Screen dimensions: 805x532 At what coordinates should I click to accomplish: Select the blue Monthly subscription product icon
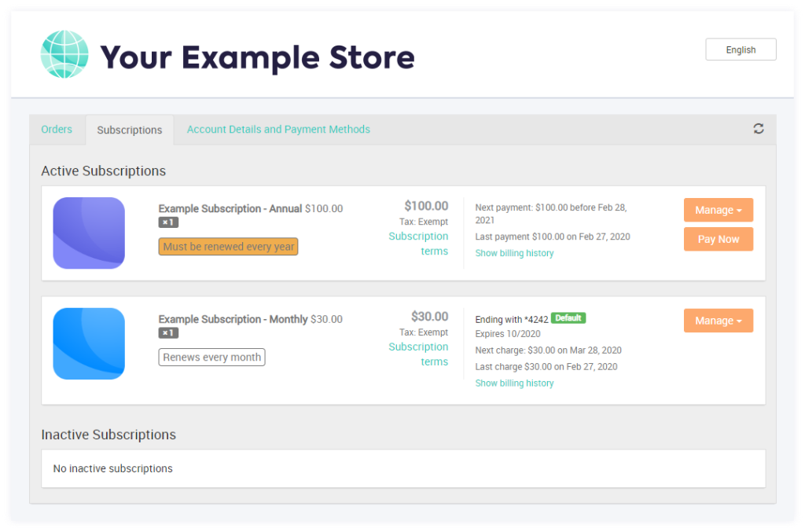click(89, 343)
